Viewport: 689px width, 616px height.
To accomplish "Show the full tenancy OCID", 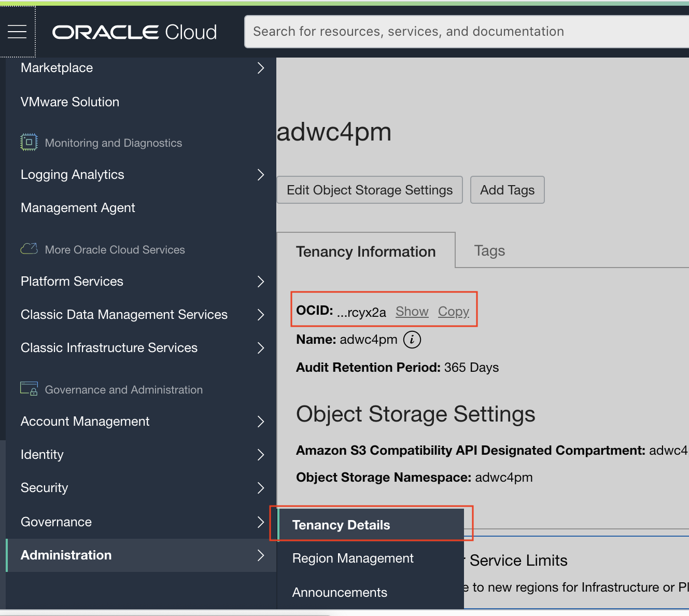I will tap(412, 312).
